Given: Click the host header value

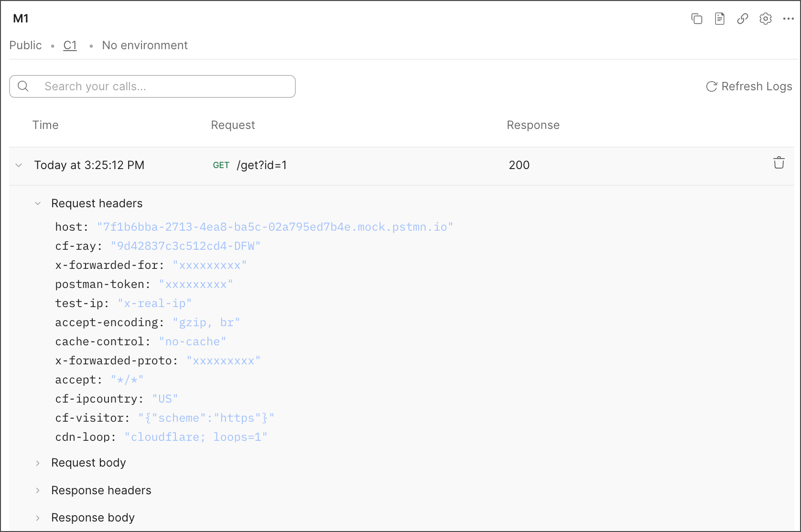Looking at the screenshot, I should coord(275,227).
